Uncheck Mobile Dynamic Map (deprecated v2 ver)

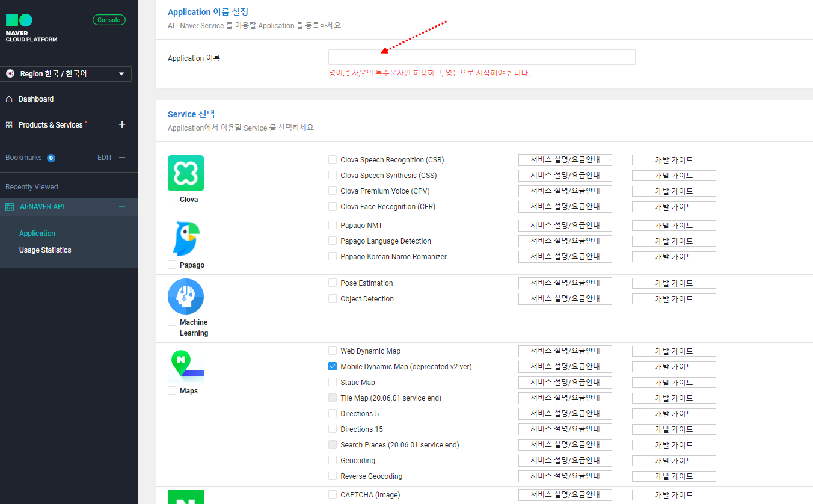click(x=333, y=366)
